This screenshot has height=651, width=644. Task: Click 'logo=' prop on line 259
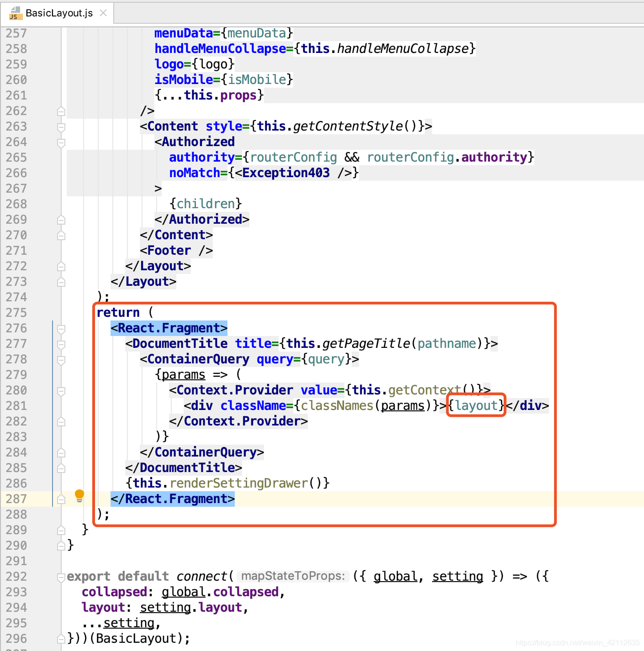tap(173, 64)
